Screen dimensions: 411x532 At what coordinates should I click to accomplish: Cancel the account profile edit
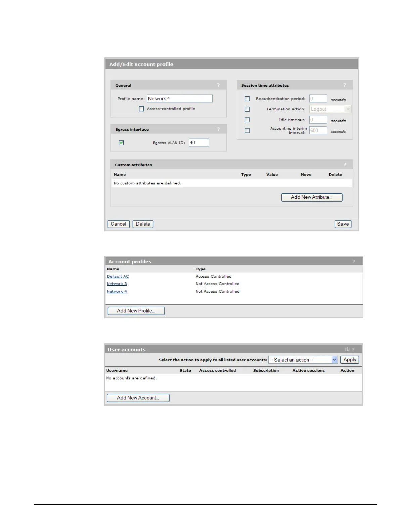coord(119,224)
